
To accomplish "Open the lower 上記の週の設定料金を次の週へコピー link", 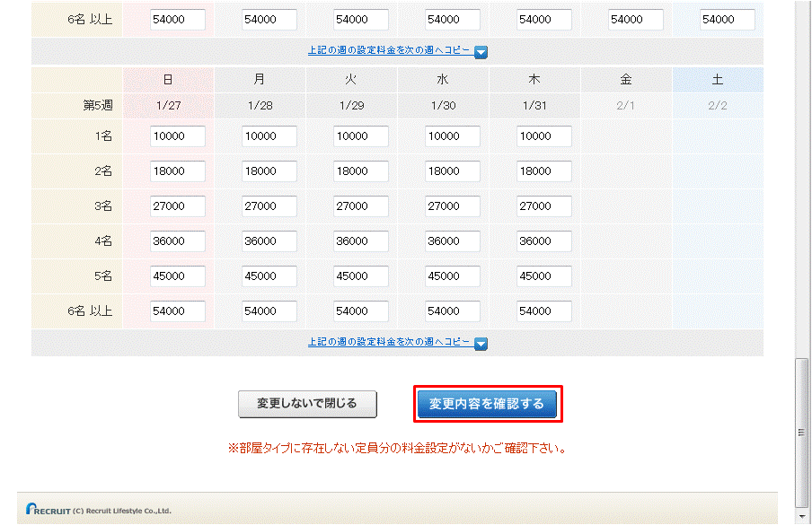I will 391,342.
